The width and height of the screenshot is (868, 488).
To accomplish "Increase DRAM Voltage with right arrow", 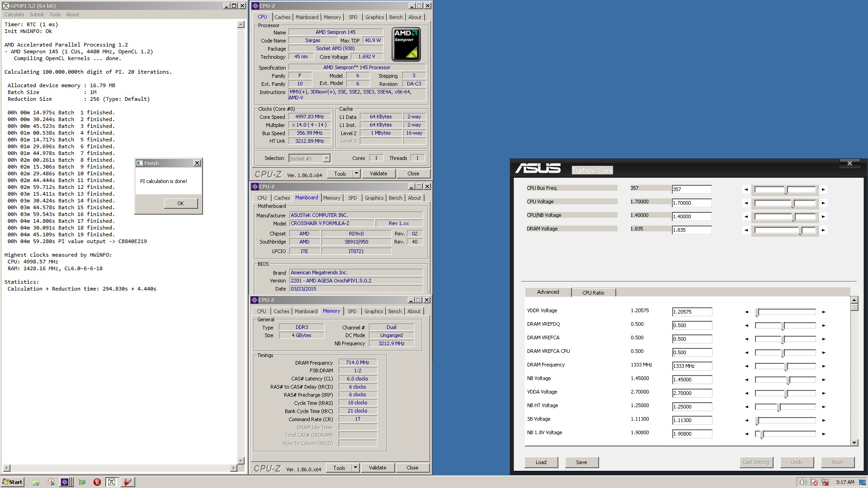I will tap(823, 230).
